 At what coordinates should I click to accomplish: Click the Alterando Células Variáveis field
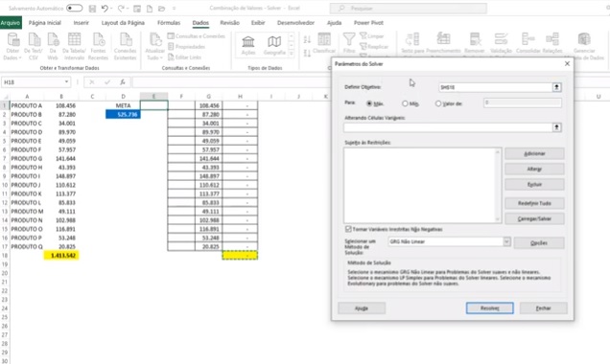(448, 127)
